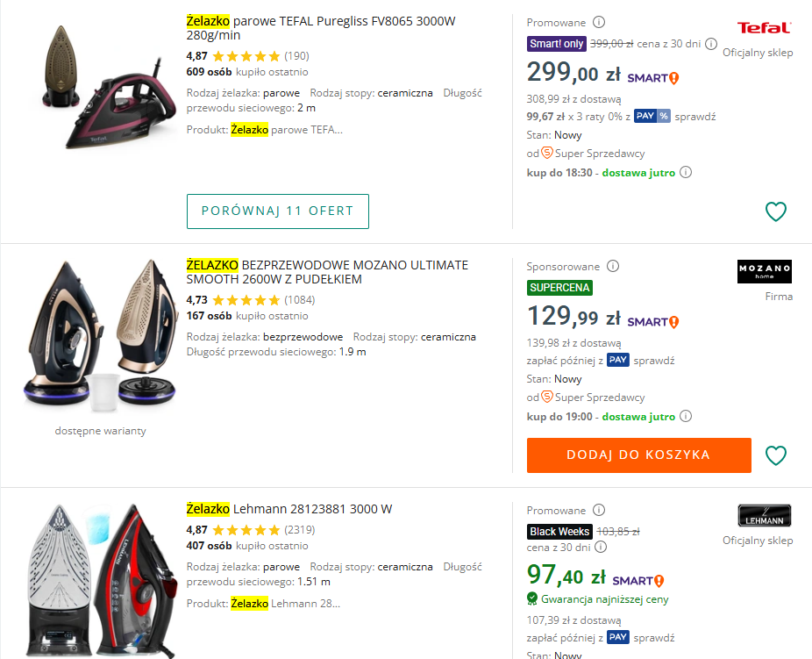This screenshot has width=812, height=659.
Task: Open Lehmann iron rating count (2319)
Action: 299,530
